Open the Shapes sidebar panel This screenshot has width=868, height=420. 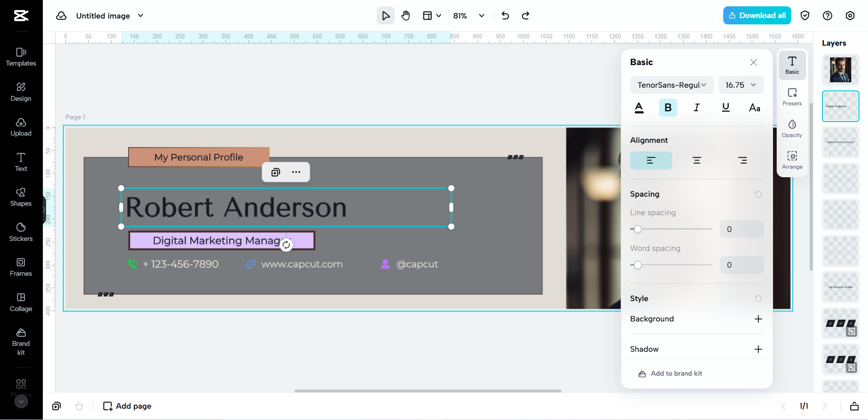point(21,197)
